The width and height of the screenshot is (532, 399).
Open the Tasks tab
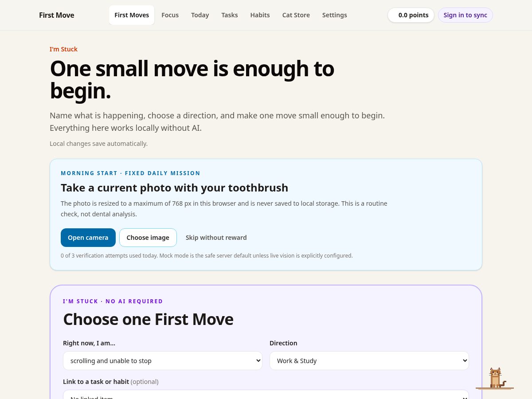(x=230, y=15)
